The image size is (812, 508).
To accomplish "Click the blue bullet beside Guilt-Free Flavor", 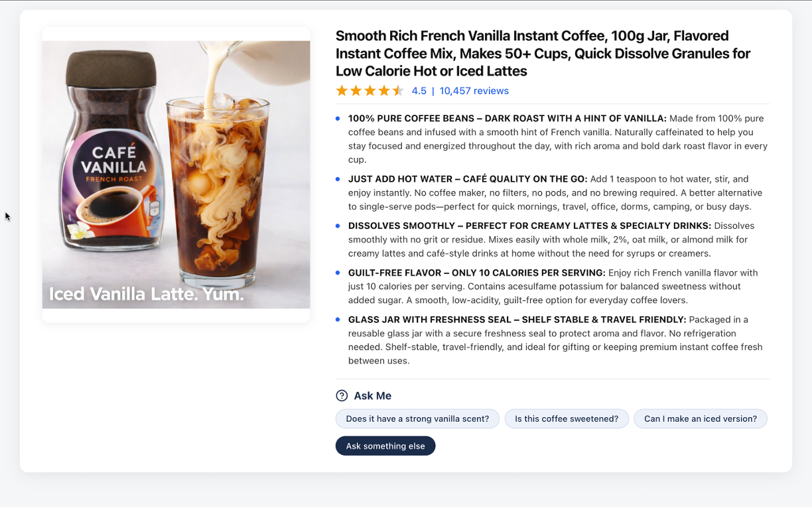I will click(338, 273).
